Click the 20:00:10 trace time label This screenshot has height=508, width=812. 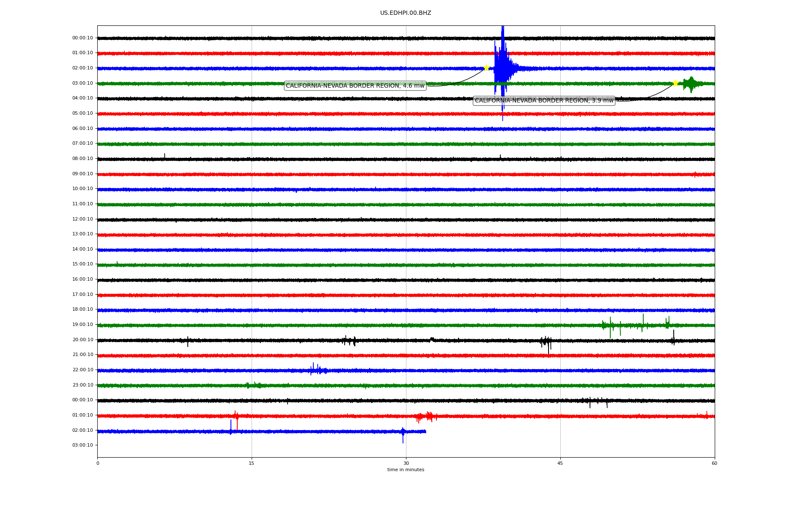pos(82,340)
